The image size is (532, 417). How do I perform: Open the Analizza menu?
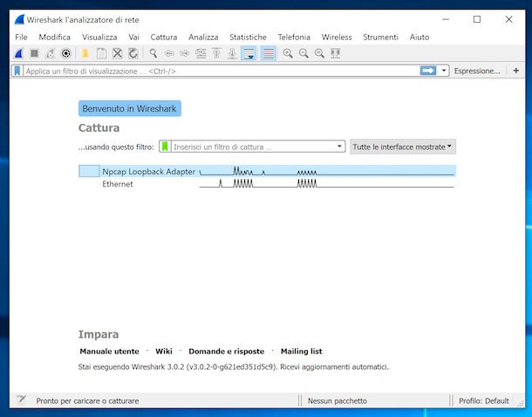point(203,37)
